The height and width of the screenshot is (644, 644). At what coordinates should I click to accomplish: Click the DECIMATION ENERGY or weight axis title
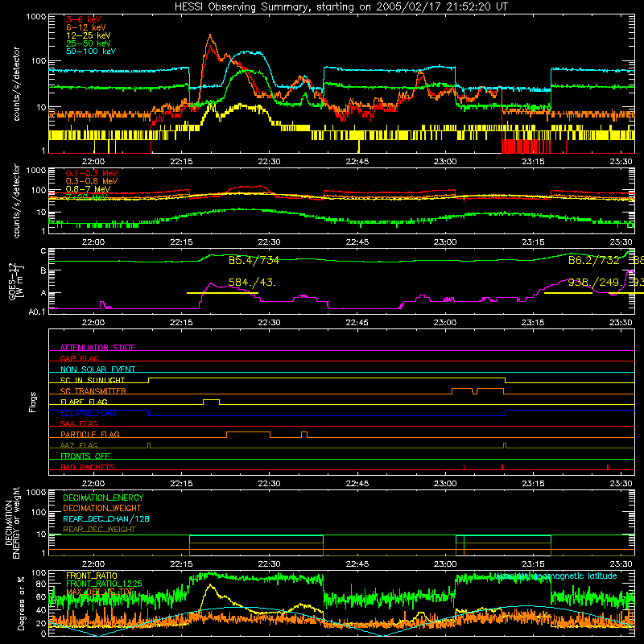[12, 523]
